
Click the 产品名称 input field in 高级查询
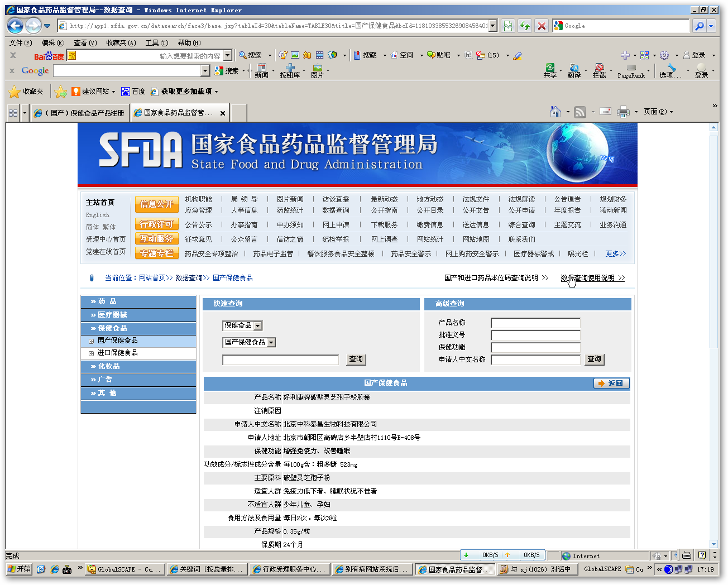pyautogui.click(x=535, y=323)
